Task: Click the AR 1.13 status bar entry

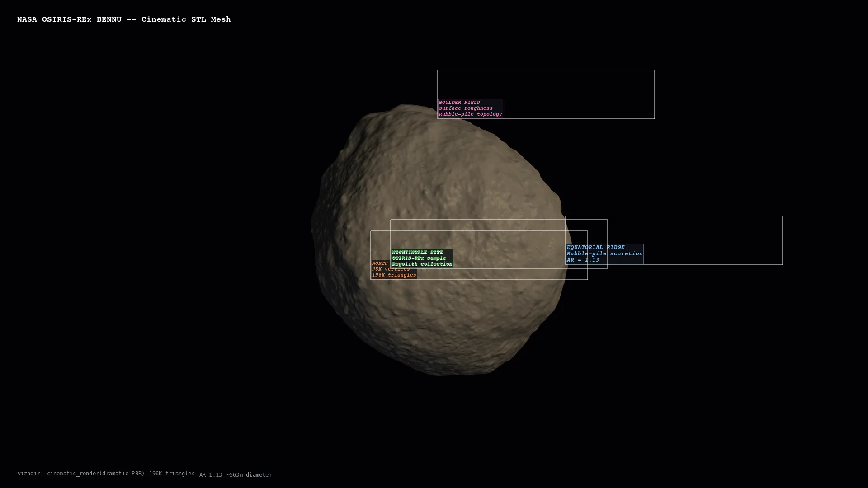Action: pyautogui.click(x=210, y=475)
